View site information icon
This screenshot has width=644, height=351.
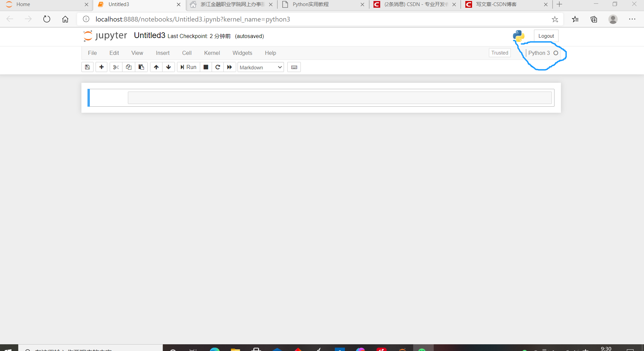click(x=86, y=19)
